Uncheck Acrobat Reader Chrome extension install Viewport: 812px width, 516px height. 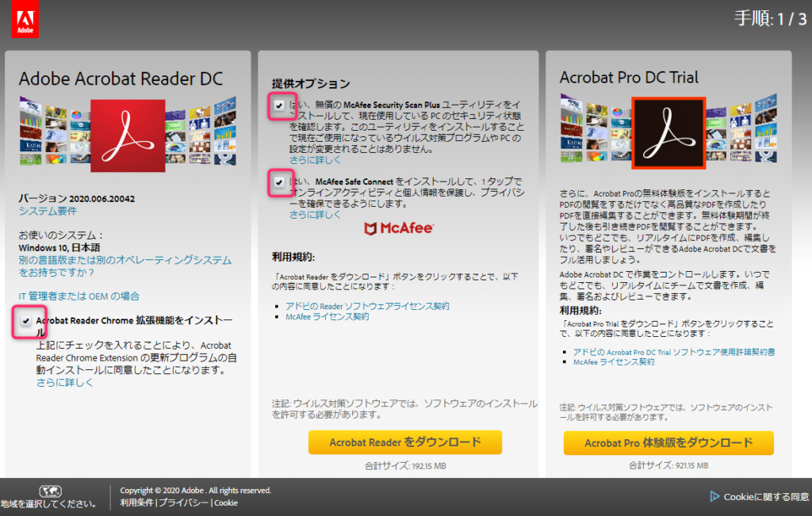coord(25,321)
